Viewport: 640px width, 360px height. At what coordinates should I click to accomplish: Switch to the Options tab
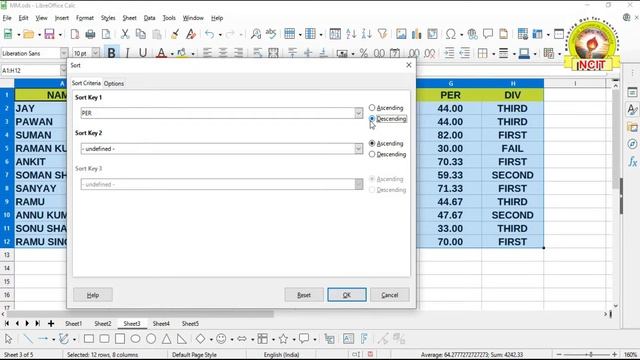pyautogui.click(x=113, y=83)
